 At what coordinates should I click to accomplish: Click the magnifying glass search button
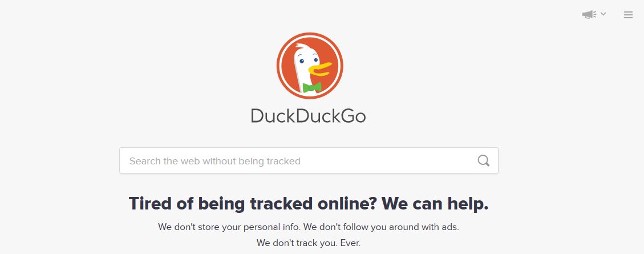coord(483,160)
